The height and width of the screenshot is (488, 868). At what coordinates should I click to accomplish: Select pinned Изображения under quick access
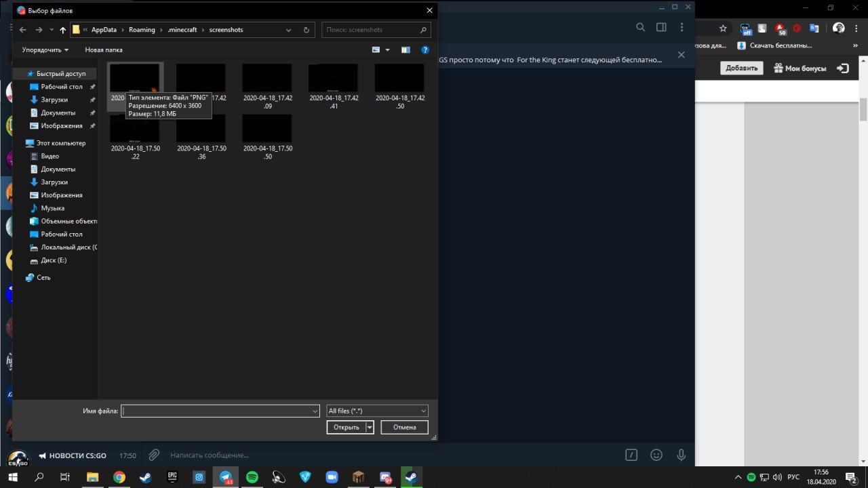[62, 125]
